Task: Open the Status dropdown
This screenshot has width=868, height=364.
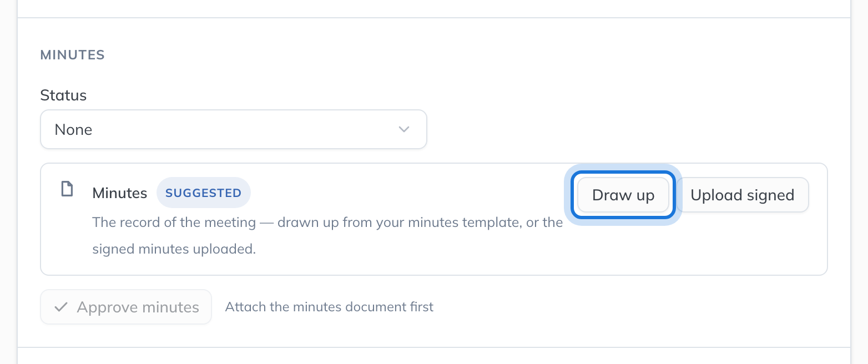Action: pos(234,129)
